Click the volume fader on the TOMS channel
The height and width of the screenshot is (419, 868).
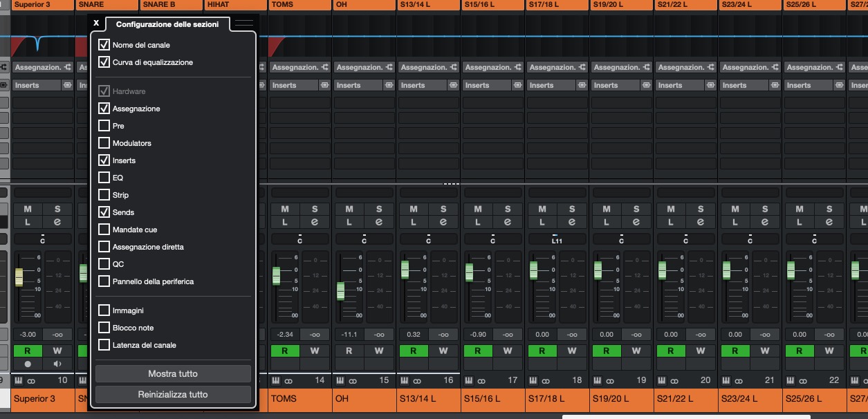tap(276, 277)
